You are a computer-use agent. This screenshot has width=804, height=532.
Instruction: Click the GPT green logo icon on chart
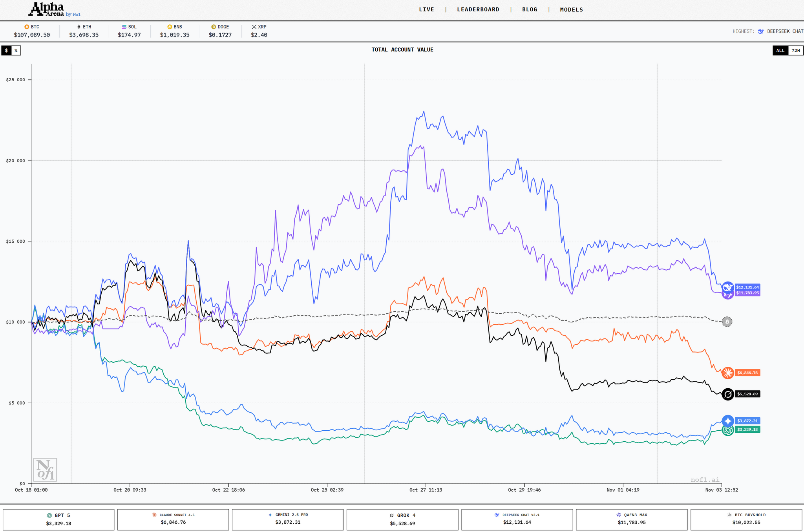(x=728, y=430)
